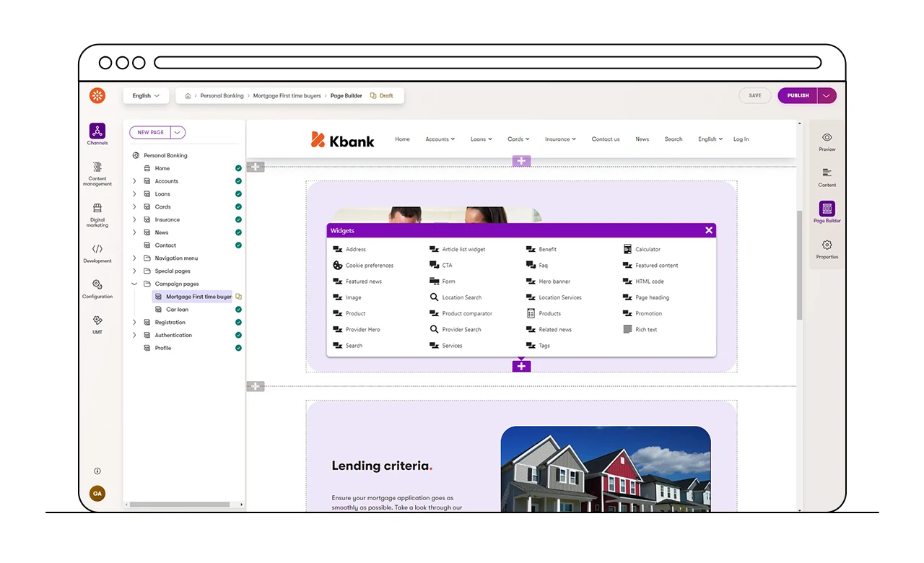The width and height of the screenshot is (924, 563).
Task: Click the Development code icon
Action: pos(97,249)
